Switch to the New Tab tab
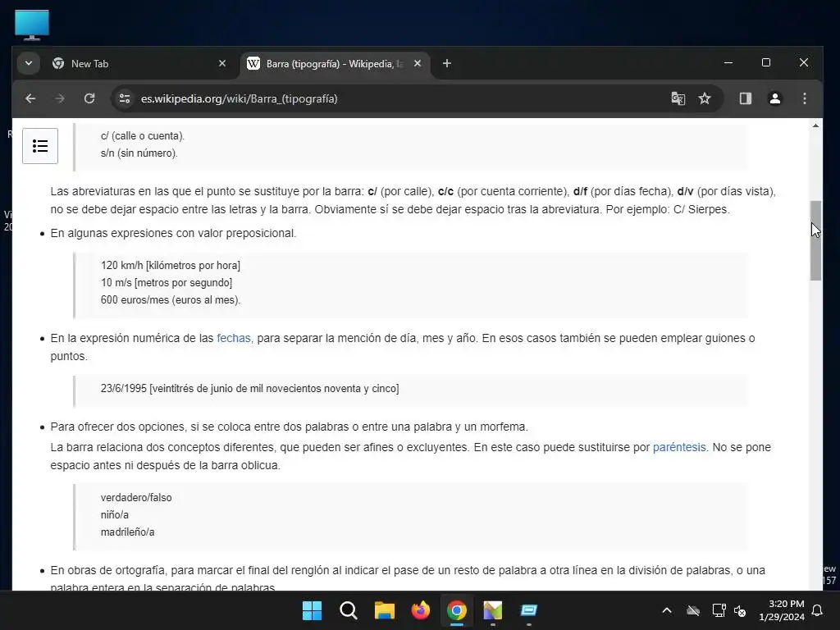The image size is (840, 630). coord(139,64)
